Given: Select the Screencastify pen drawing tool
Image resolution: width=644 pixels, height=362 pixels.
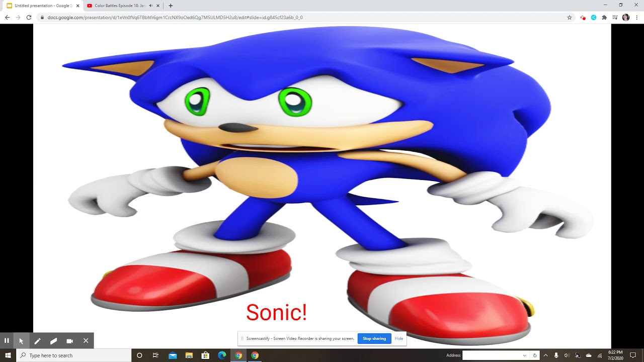Looking at the screenshot, I should pos(37,340).
